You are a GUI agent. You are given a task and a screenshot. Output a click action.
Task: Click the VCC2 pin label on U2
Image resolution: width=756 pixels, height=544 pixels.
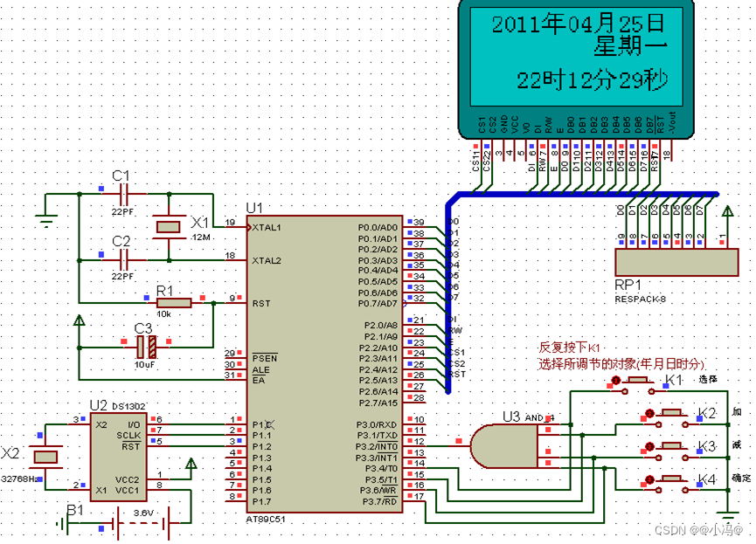point(128,480)
